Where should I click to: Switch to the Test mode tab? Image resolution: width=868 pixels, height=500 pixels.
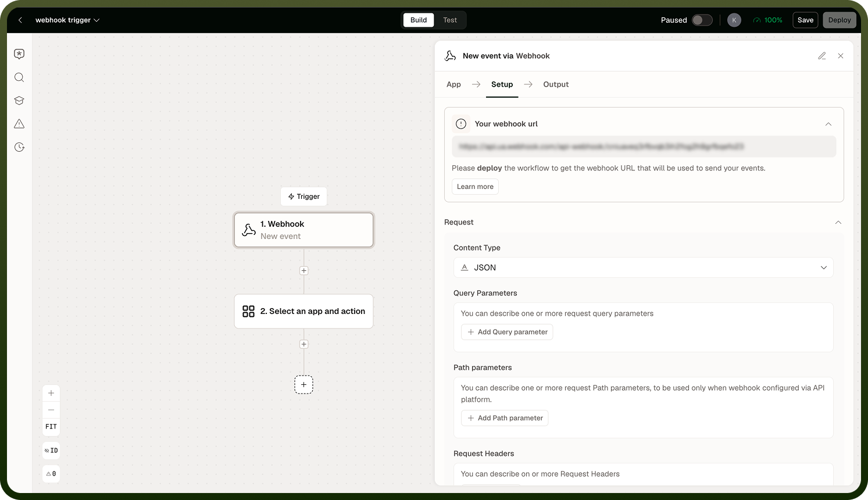click(450, 20)
